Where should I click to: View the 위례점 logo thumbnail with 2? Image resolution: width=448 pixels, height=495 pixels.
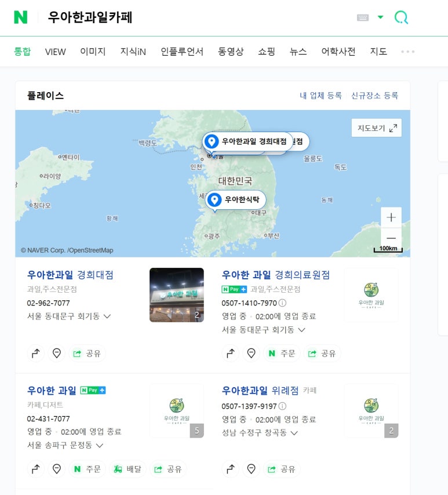371,411
